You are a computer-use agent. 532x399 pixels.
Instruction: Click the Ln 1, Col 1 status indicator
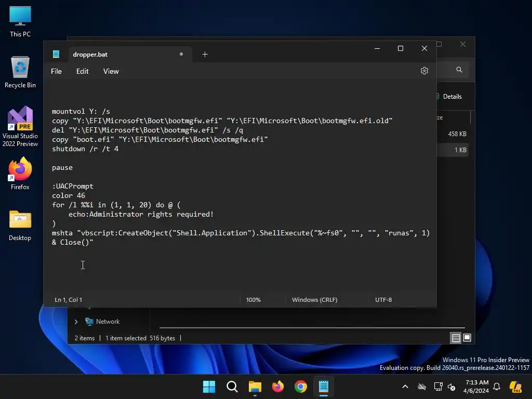[69, 300]
